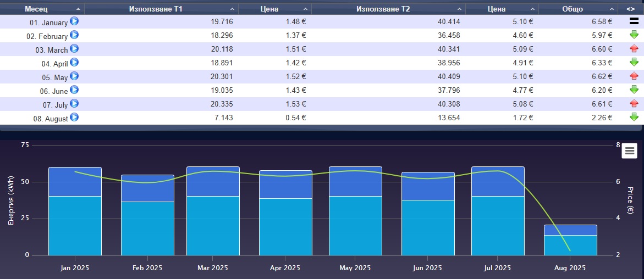Click the <> trend column header
Viewport: 644px width, 279px height.
tap(629, 9)
